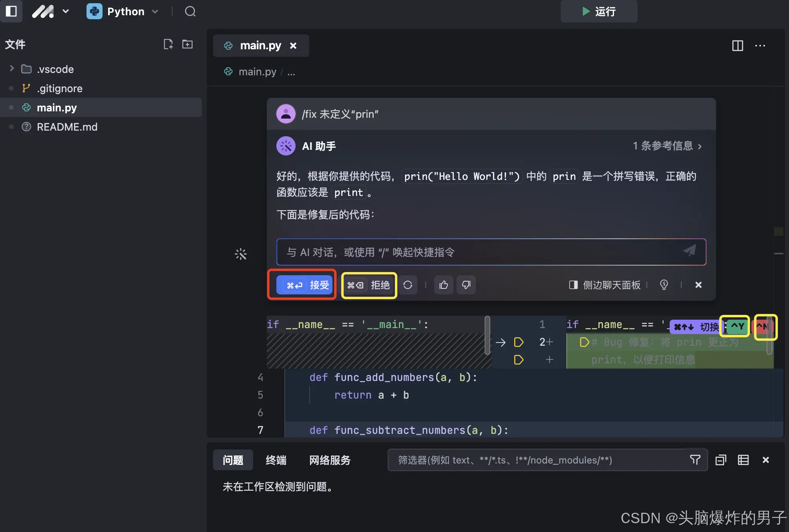Give the AI response a thumbs down
Viewport: 789px width, 532px height.
tap(466, 285)
